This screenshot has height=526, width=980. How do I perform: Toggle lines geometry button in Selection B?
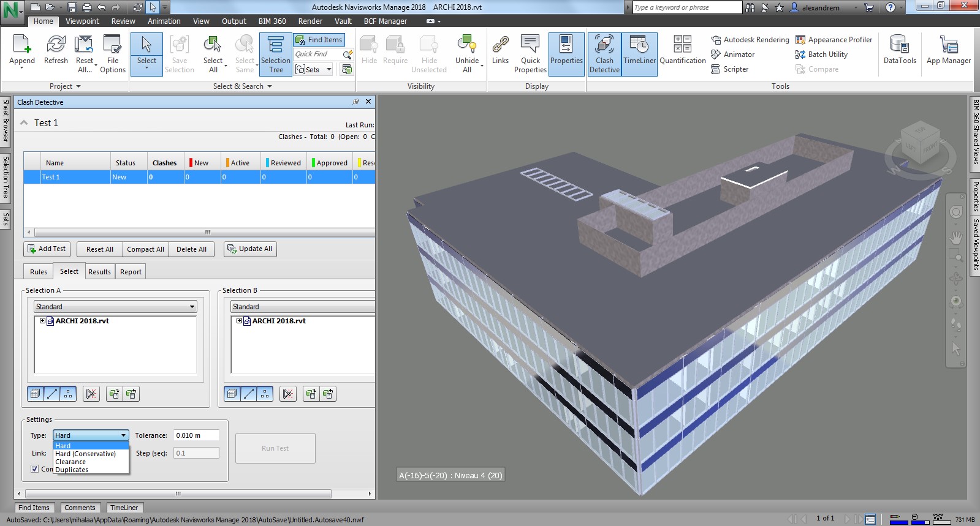tap(249, 394)
